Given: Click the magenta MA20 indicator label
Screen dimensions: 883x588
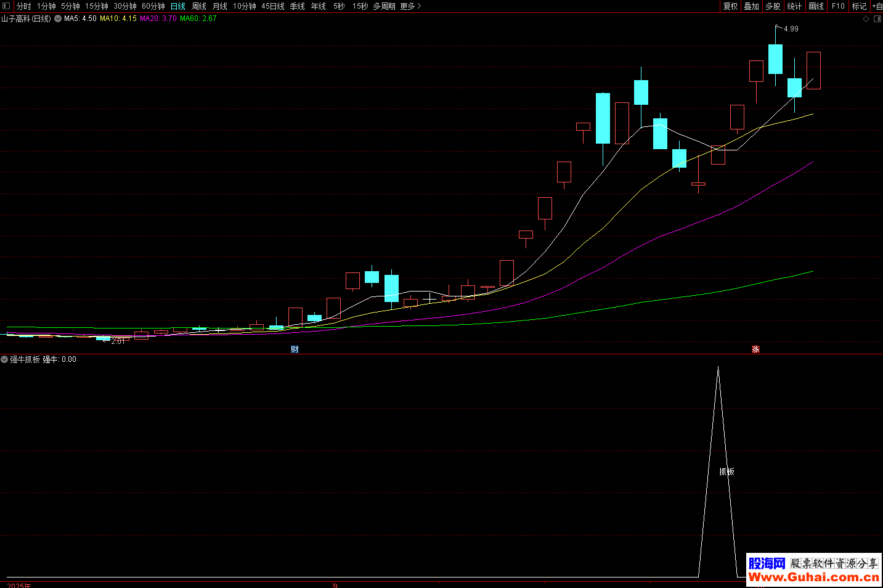Looking at the screenshot, I should (x=158, y=18).
